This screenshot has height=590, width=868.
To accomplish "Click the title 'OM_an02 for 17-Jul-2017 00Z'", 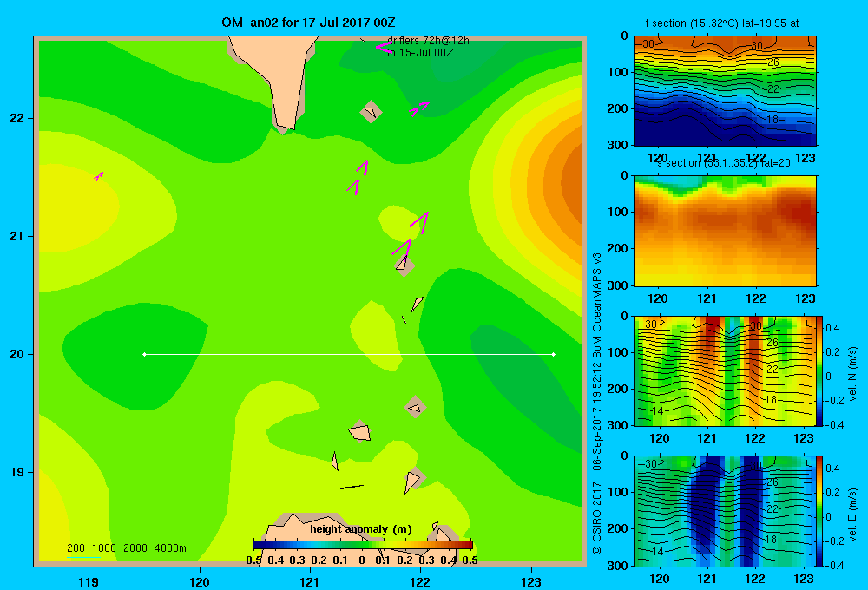I will [308, 23].
